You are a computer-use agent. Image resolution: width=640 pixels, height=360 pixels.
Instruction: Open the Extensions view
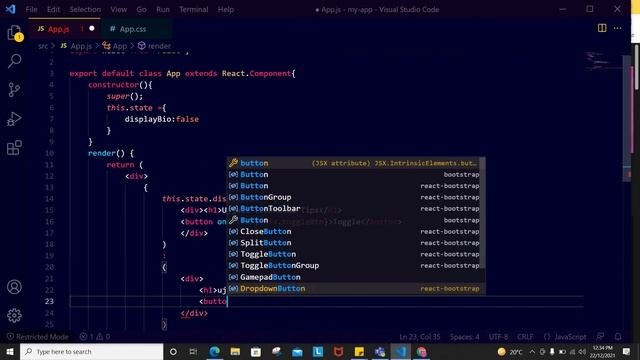tap(14, 148)
